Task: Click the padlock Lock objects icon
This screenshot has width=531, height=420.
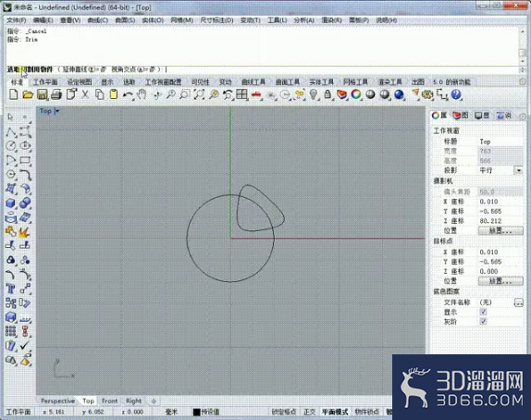Action: [x=327, y=94]
